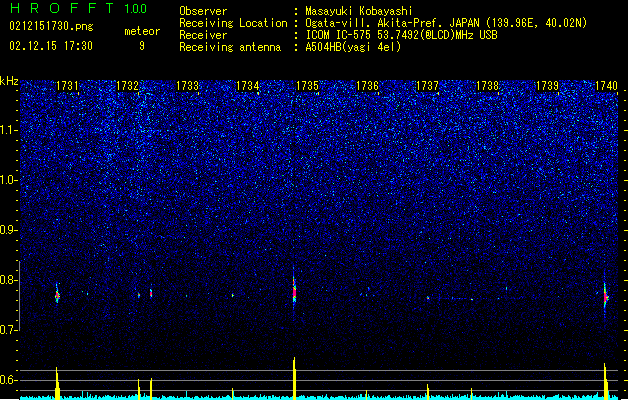This screenshot has height=400, width=629.
Task: Click the 1731 time marker
Action: pos(67,86)
